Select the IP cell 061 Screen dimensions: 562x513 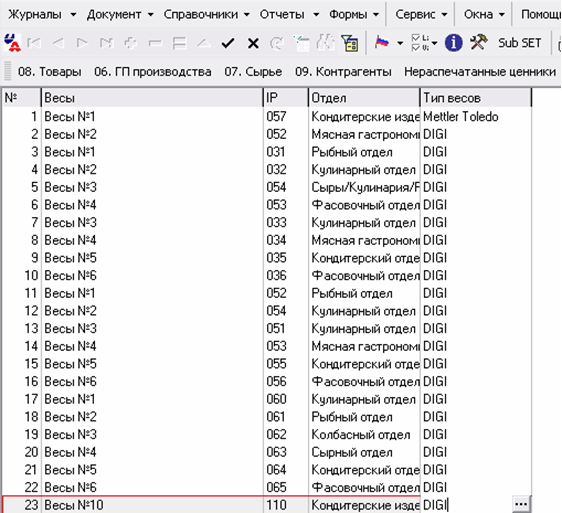tap(286, 417)
